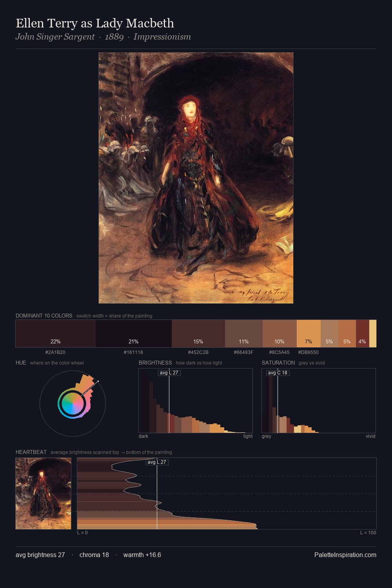Click the 'L = 100' axis label
The height and width of the screenshot is (588, 392).
click(368, 533)
